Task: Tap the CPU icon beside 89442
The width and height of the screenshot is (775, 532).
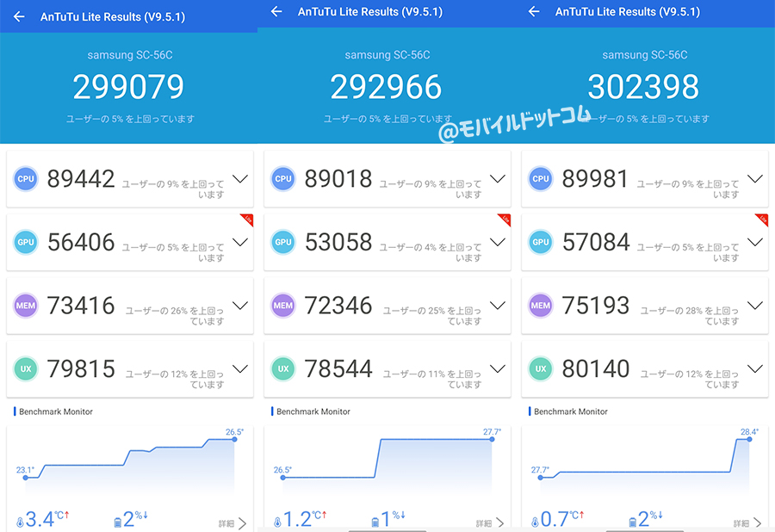Action: (x=26, y=179)
